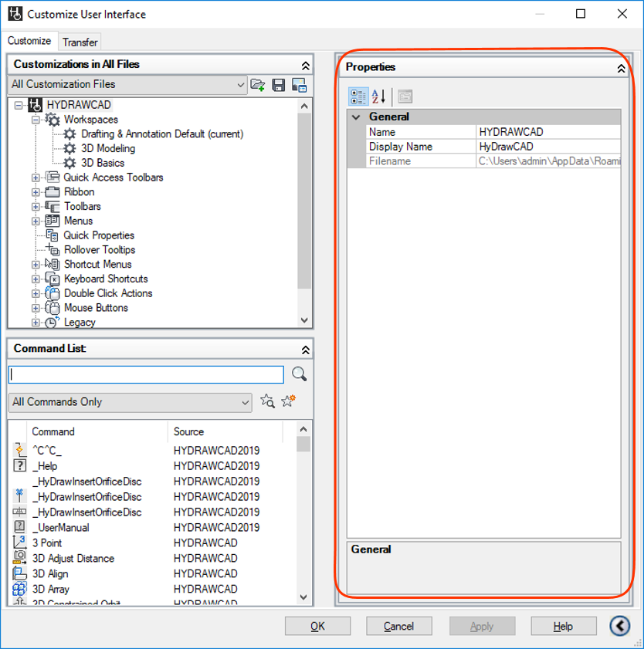The height and width of the screenshot is (649, 644).
Task: Switch to the Transfer tab
Action: point(80,42)
